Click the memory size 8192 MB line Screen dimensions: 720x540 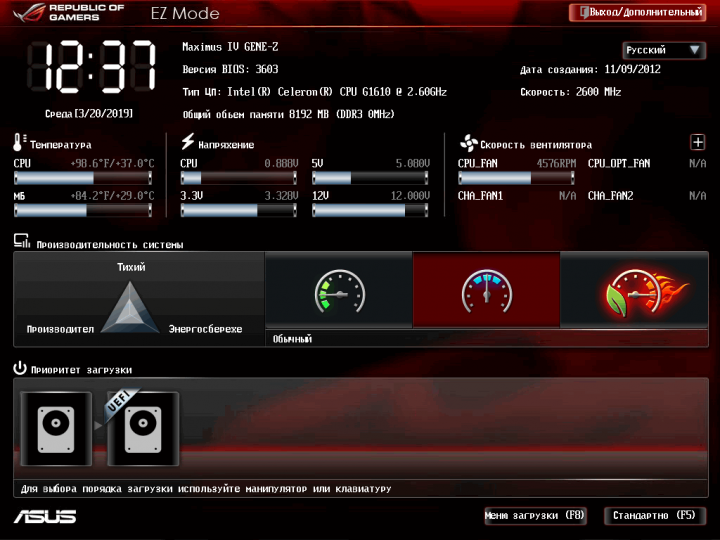point(288,114)
